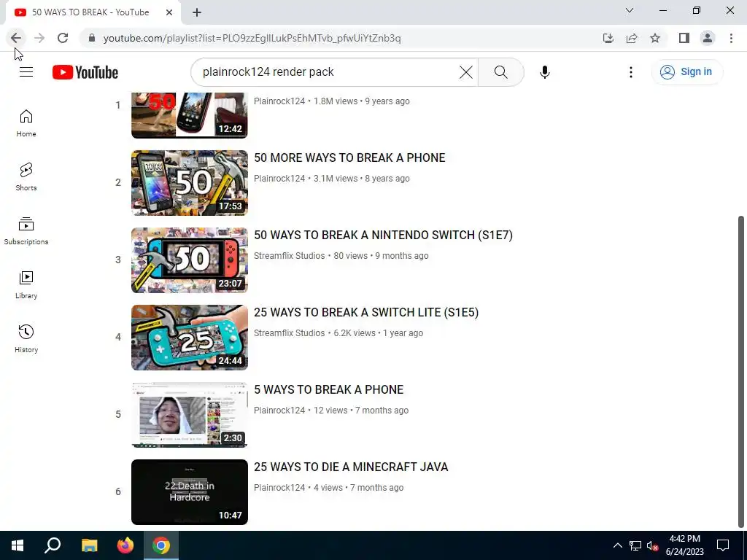The width and height of the screenshot is (747, 560).
Task: Open a new browser tab
Action: [197, 13]
